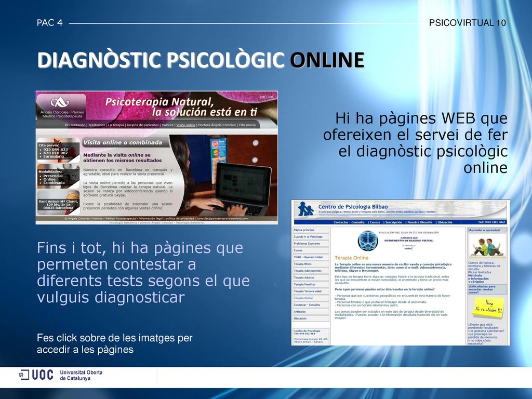
Task: Open 'Grupos de pacientes' menu item
Action: click(143, 125)
